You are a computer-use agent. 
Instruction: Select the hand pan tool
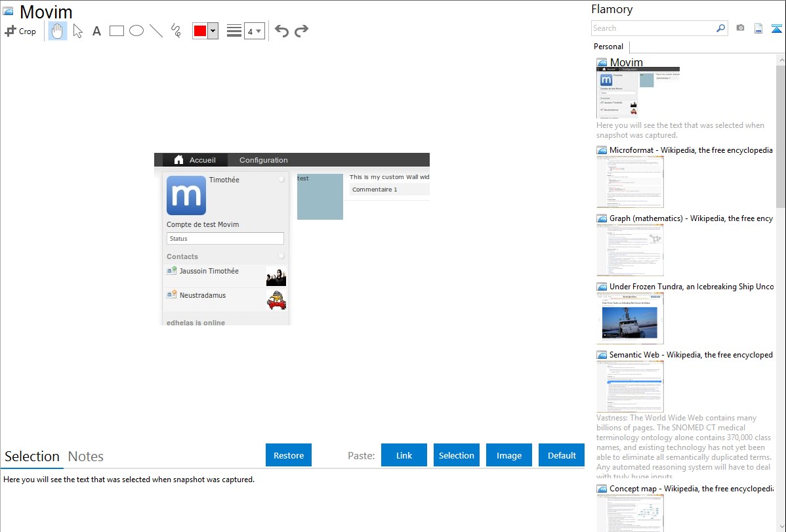pos(58,31)
